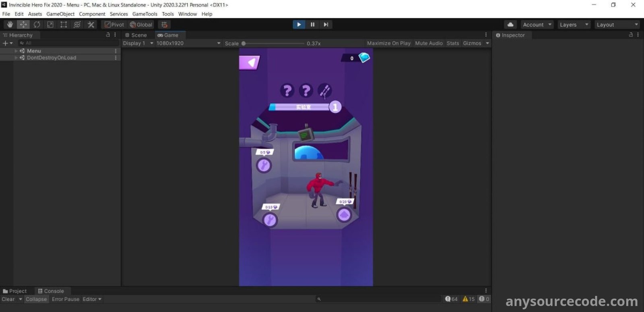Select the Rect transform tool
644x312 pixels.
tap(64, 25)
